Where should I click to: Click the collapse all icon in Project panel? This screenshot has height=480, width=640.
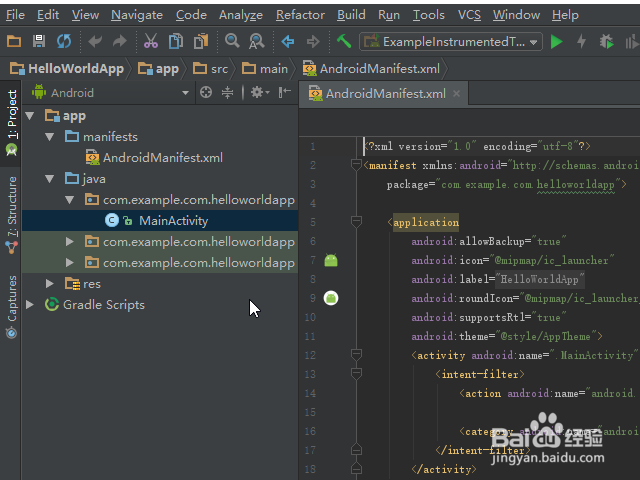click(x=227, y=93)
